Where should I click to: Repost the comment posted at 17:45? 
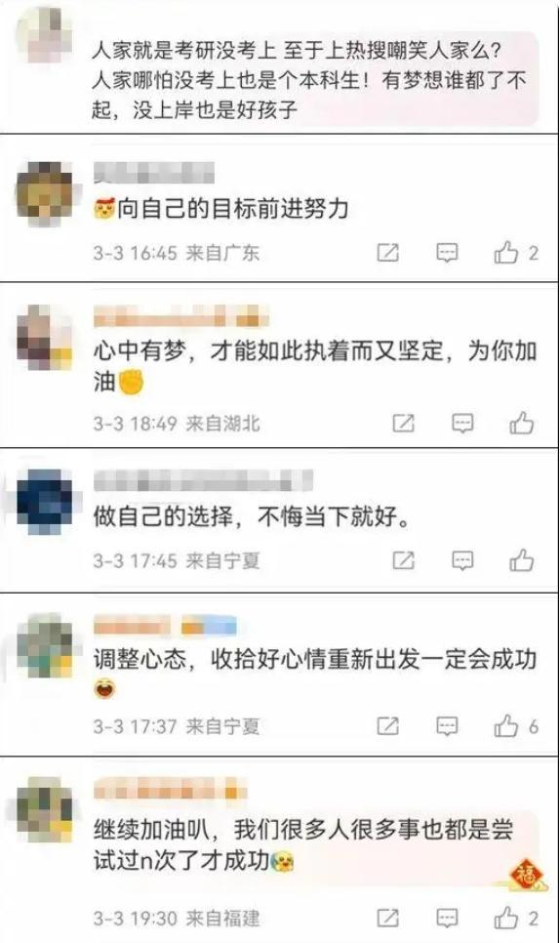pos(403,560)
